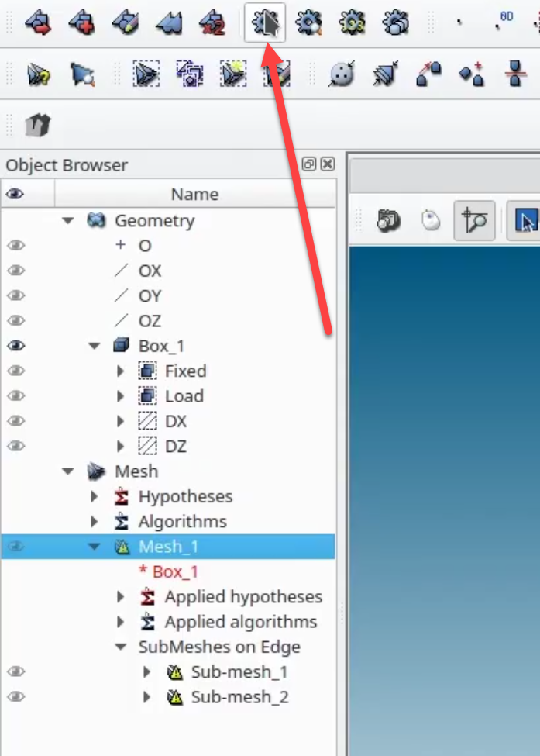Collapse the Mesh_1 node arrow

(x=94, y=547)
